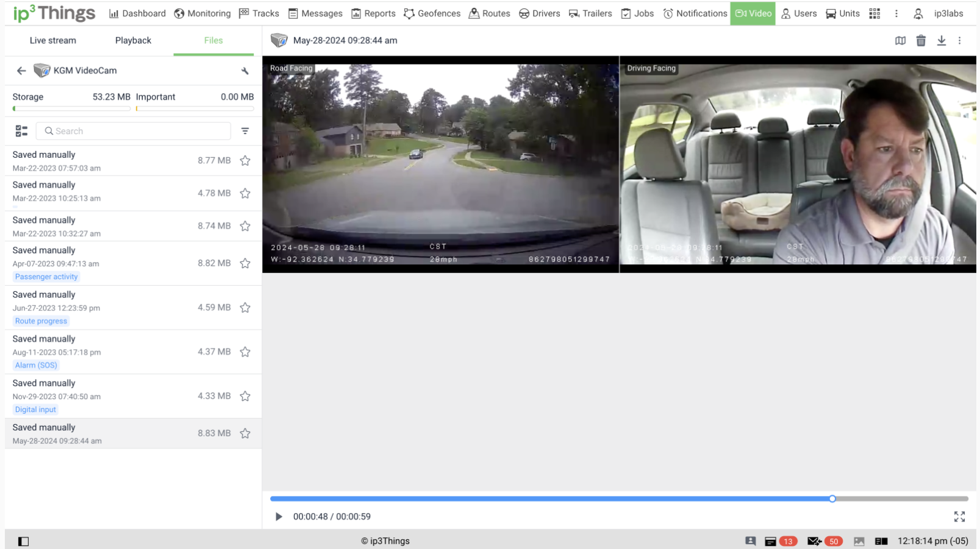
Task: Open the Geofences menu item
Action: click(x=432, y=13)
